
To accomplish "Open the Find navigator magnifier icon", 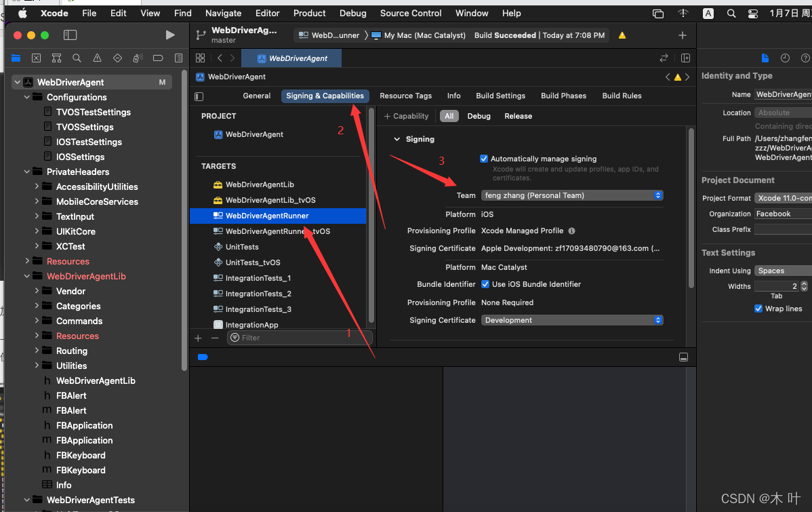I will click(x=77, y=58).
